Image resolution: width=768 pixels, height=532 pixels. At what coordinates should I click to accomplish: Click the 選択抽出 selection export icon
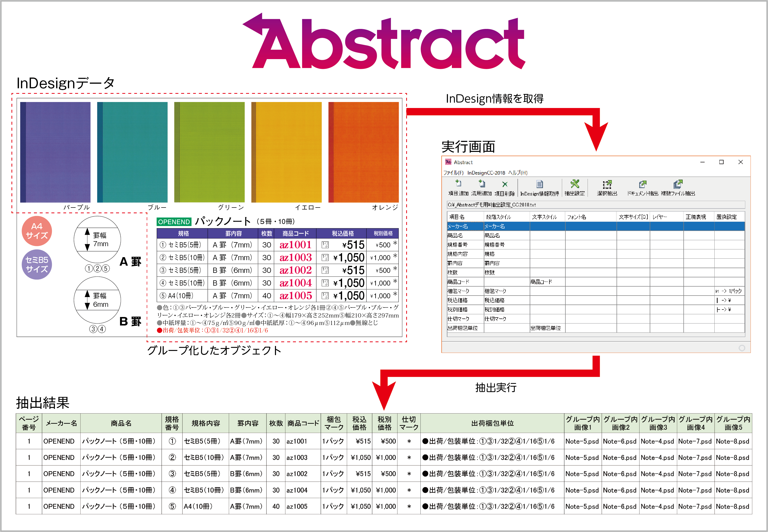click(x=607, y=184)
